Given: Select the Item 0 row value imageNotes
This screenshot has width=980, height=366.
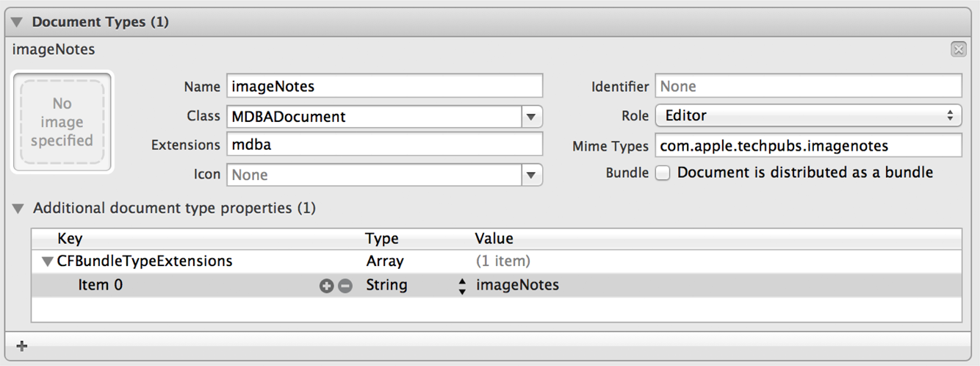Looking at the screenshot, I should pyautogui.click(x=517, y=285).
